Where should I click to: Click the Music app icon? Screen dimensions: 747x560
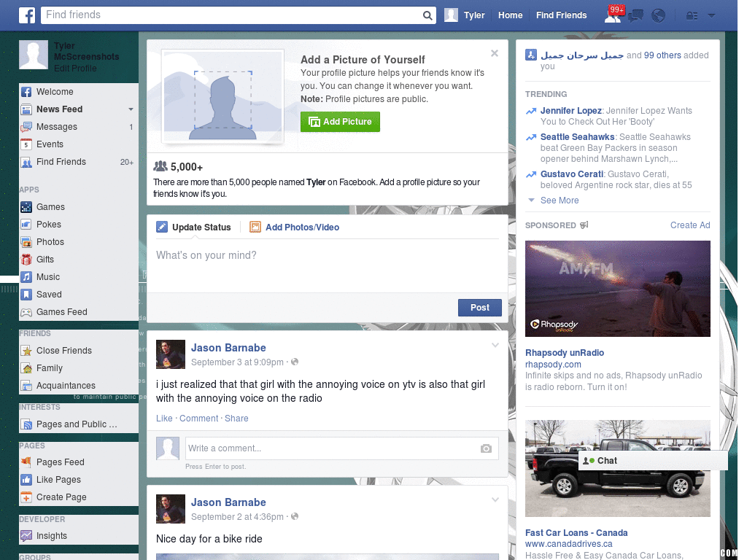pos(26,277)
